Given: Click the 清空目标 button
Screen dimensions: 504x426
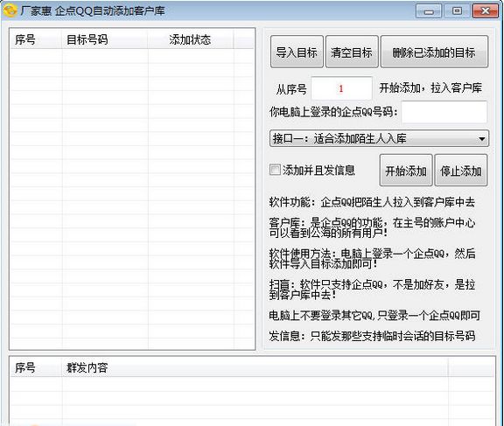Looking at the screenshot, I should (352, 52).
